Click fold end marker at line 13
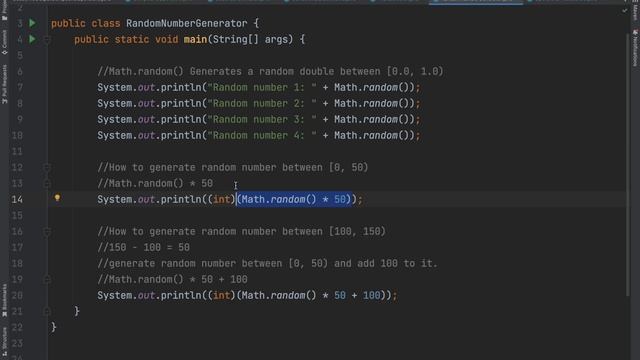Screen dimensions: 640x360 pos(47,183)
